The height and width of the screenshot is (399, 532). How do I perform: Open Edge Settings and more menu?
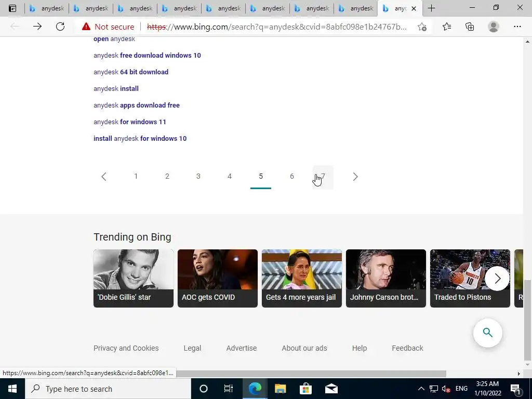(x=517, y=26)
